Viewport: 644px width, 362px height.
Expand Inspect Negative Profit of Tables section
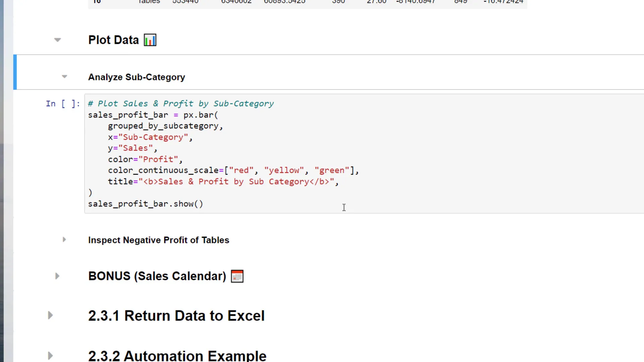[x=64, y=240]
